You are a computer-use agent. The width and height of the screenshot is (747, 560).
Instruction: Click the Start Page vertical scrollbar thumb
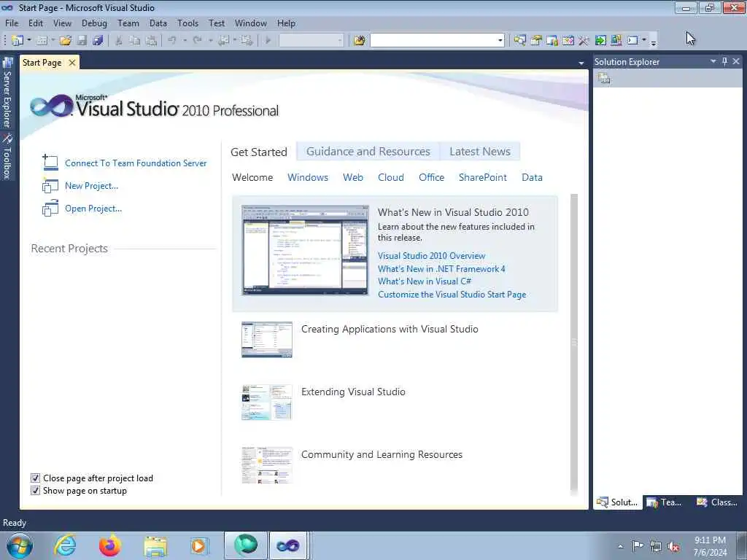[x=574, y=342]
